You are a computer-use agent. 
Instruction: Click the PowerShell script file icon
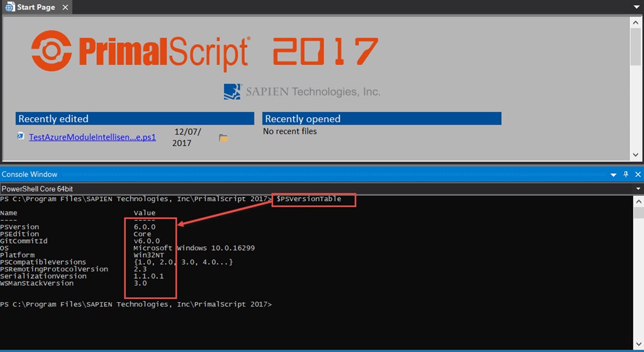pos(21,136)
